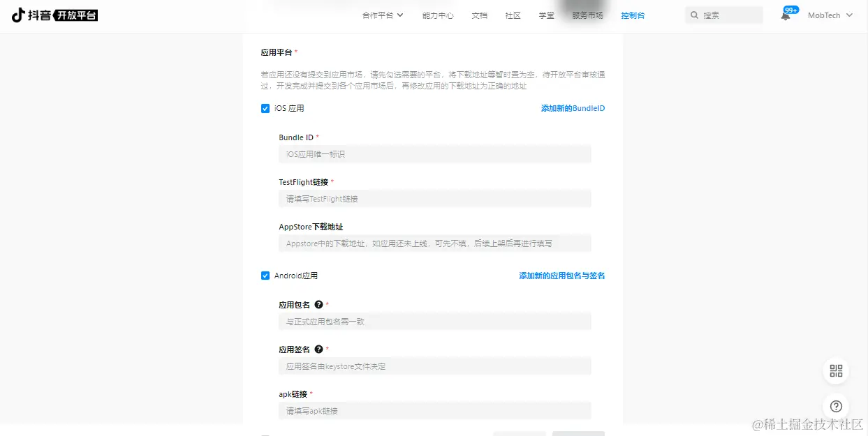Open notifications via the bell icon
The height and width of the screenshot is (436, 868).
click(x=786, y=15)
